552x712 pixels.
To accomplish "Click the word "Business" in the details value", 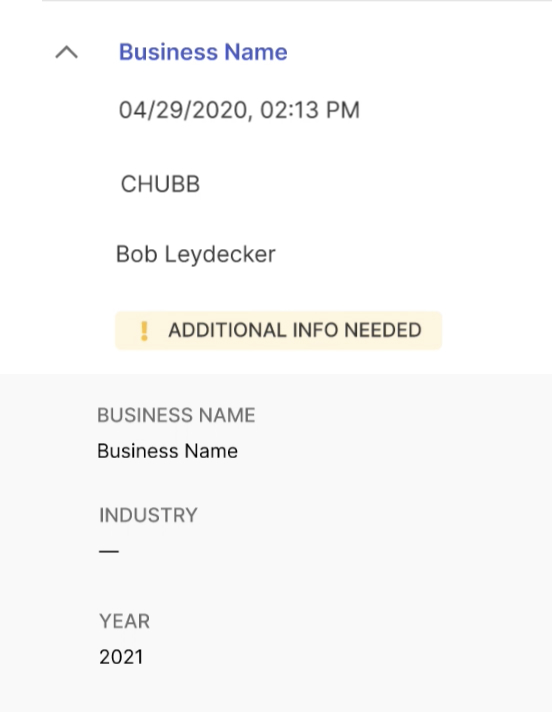I will tap(138, 451).
